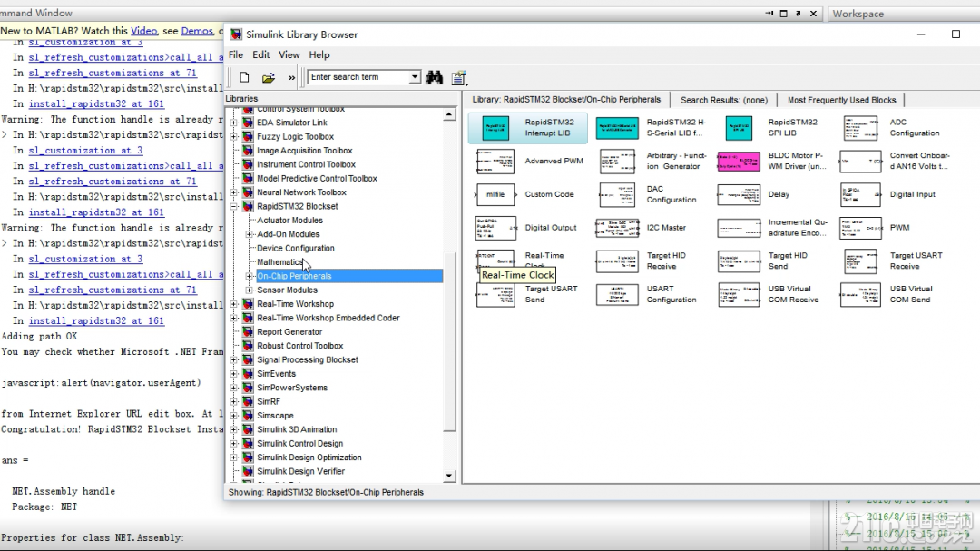
Task: Select Robust Control Toolbox library
Action: coord(300,346)
